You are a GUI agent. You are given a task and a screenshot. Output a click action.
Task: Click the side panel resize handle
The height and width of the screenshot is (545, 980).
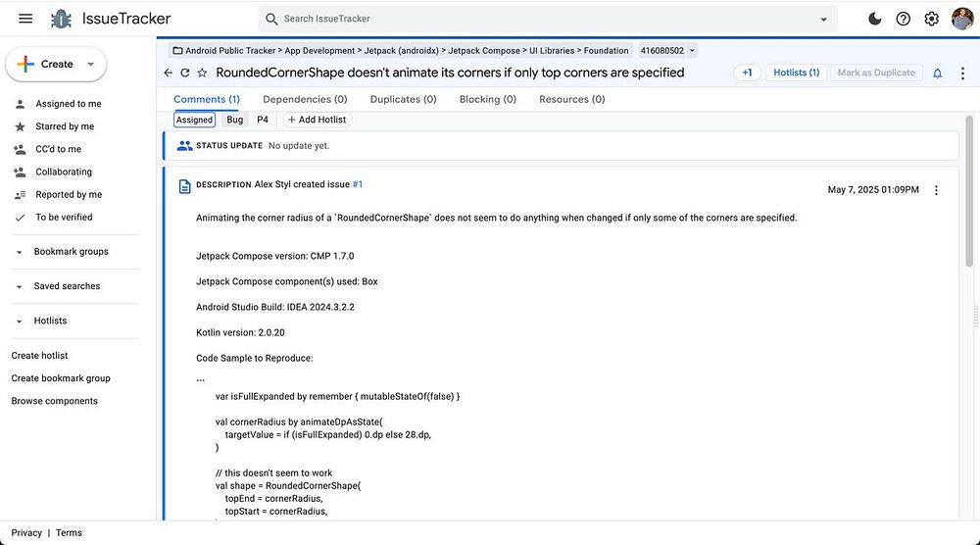click(x=976, y=317)
